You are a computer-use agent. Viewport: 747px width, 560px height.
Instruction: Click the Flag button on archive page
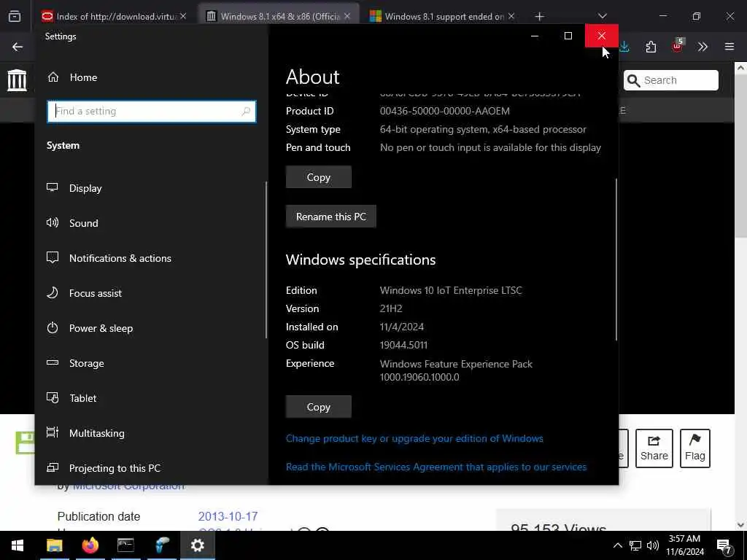coord(695,448)
